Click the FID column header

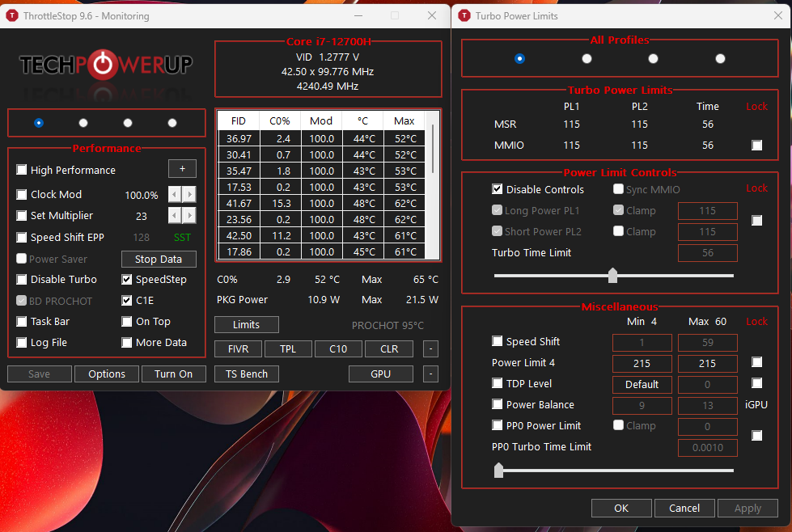coord(239,121)
